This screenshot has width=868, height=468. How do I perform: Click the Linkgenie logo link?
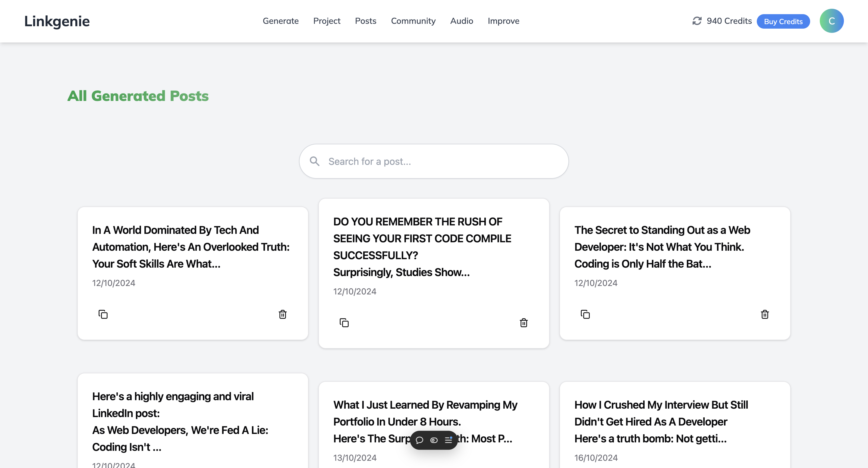(57, 21)
